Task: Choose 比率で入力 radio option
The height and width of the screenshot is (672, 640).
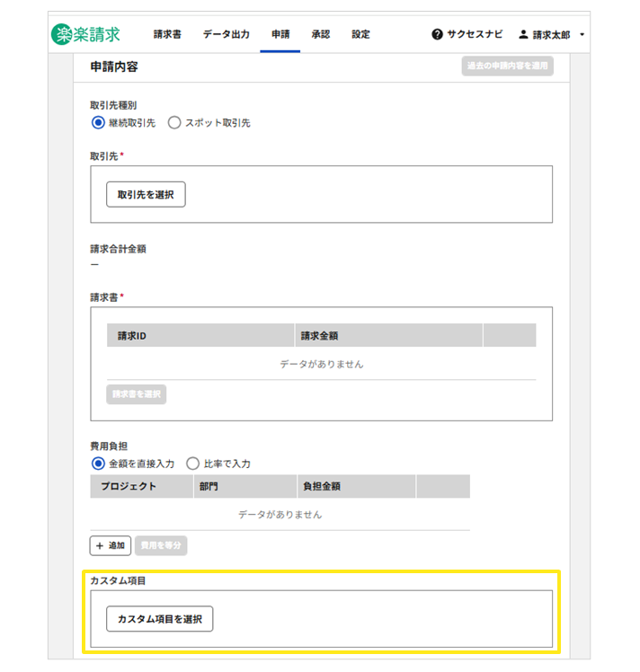Action: point(192,464)
